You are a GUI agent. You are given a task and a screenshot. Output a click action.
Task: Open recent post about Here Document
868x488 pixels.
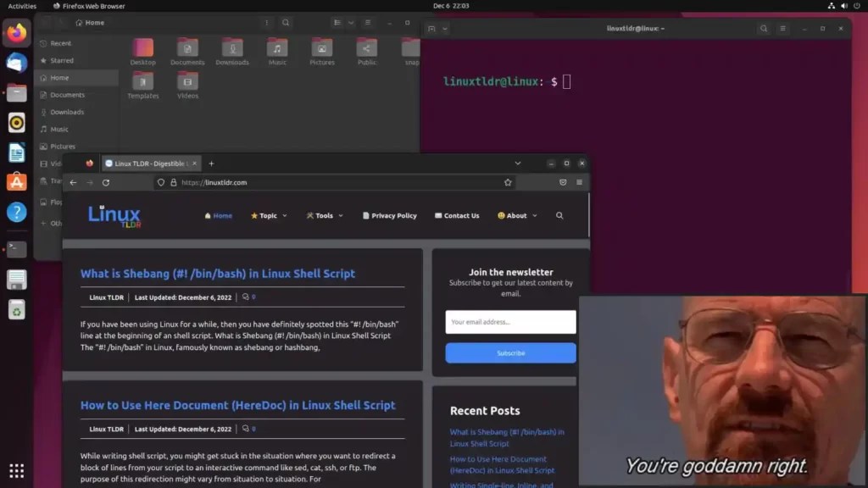pos(502,465)
